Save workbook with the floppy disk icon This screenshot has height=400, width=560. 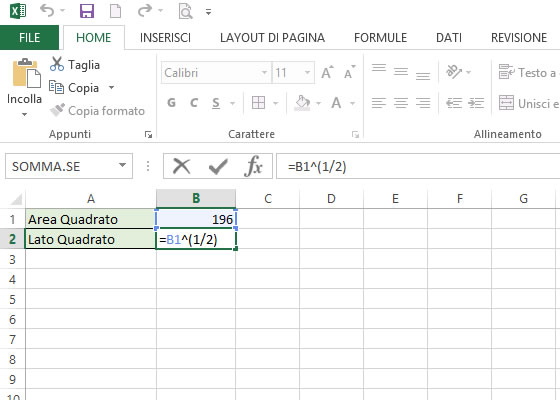(x=87, y=11)
